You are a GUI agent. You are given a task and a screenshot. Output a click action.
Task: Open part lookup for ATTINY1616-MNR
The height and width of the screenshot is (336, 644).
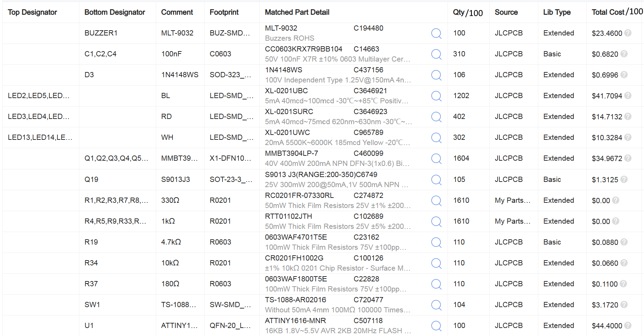click(436, 326)
